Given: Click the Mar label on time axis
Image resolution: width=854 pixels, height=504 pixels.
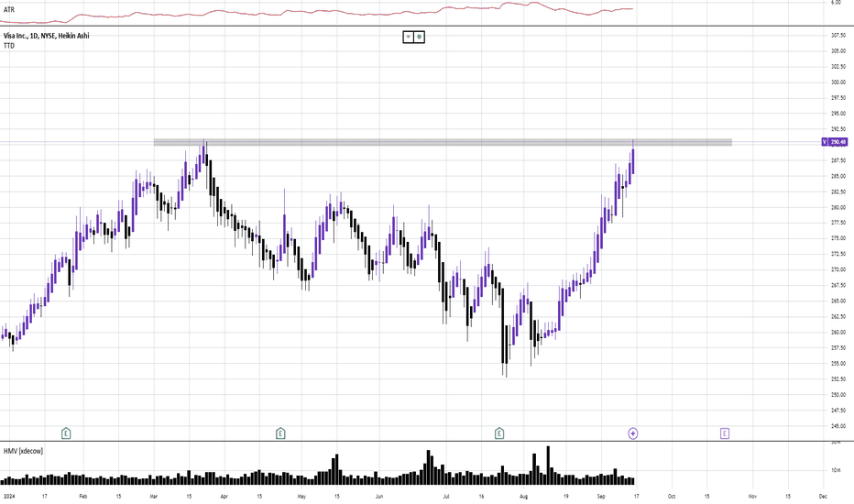Looking at the screenshot, I should point(154,497).
